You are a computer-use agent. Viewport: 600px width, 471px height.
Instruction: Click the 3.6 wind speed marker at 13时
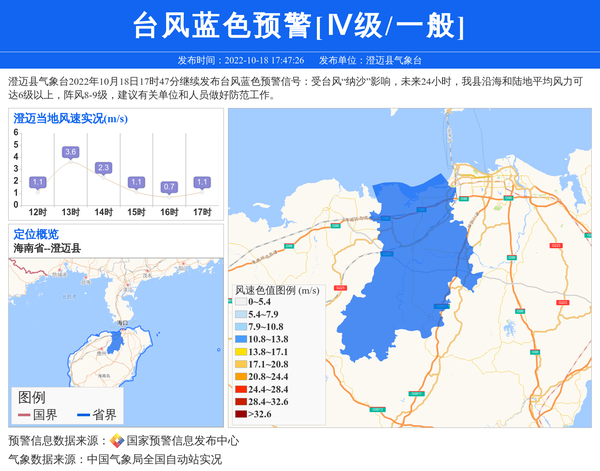[x=70, y=152]
